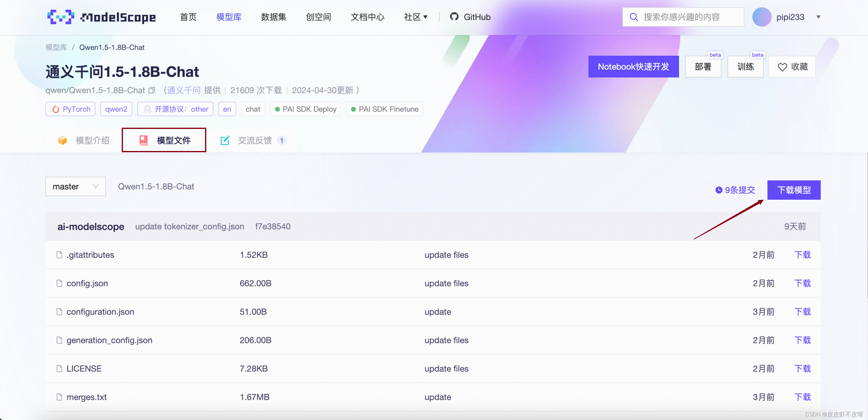The height and width of the screenshot is (420, 868).
Task: Download the generation_config.json file
Action: (x=802, y=340)
